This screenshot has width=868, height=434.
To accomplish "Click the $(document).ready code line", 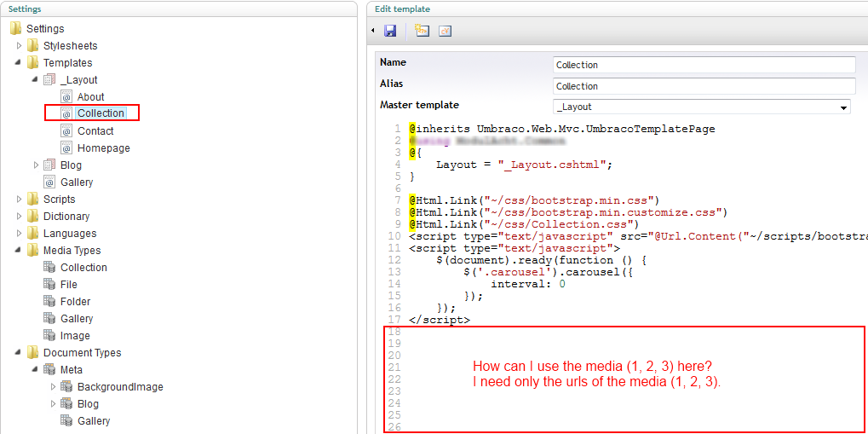I will (542, 260).
